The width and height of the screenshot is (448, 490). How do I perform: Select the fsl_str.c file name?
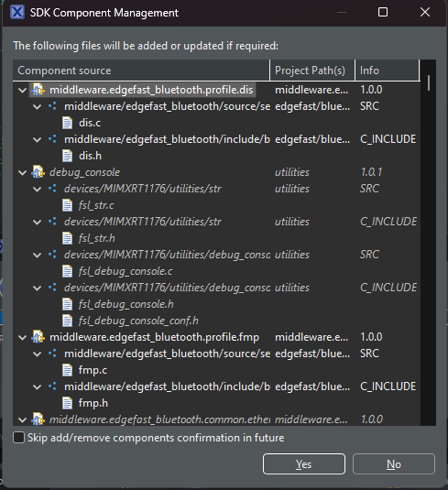pos(96,205)
